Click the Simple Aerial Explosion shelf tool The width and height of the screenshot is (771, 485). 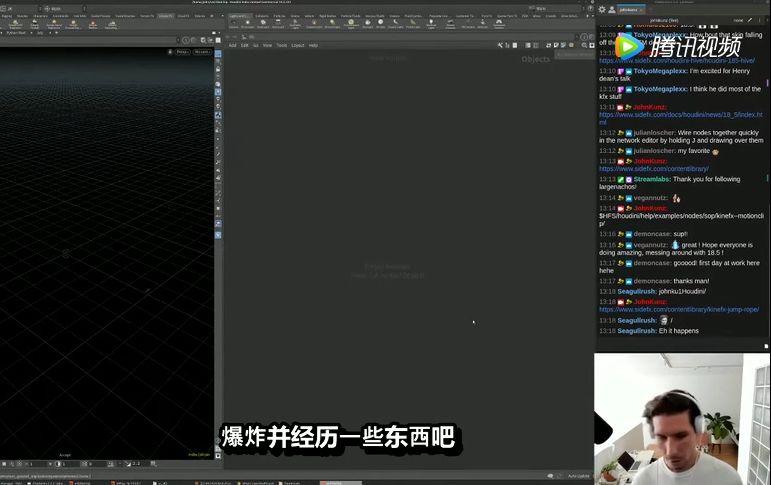(x=54, y=24)
